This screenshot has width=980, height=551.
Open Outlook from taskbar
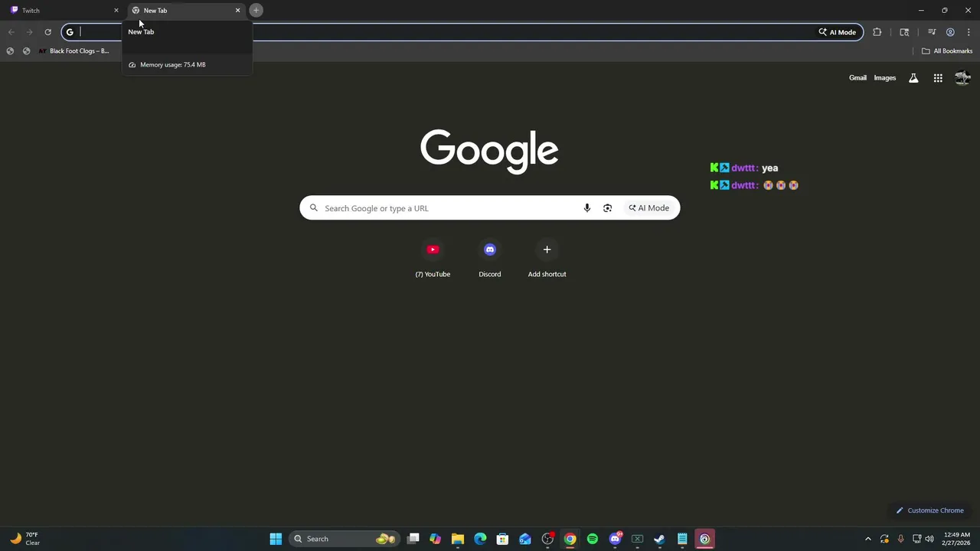pos(525,539)
